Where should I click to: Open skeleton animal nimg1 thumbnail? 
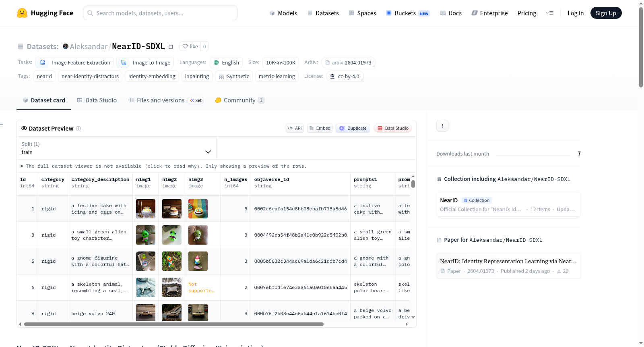point(146,287)
